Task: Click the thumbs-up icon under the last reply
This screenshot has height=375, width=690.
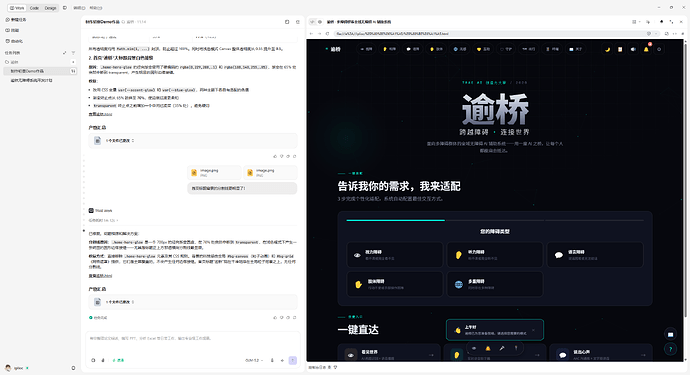Action: click(x=275, y=317)
